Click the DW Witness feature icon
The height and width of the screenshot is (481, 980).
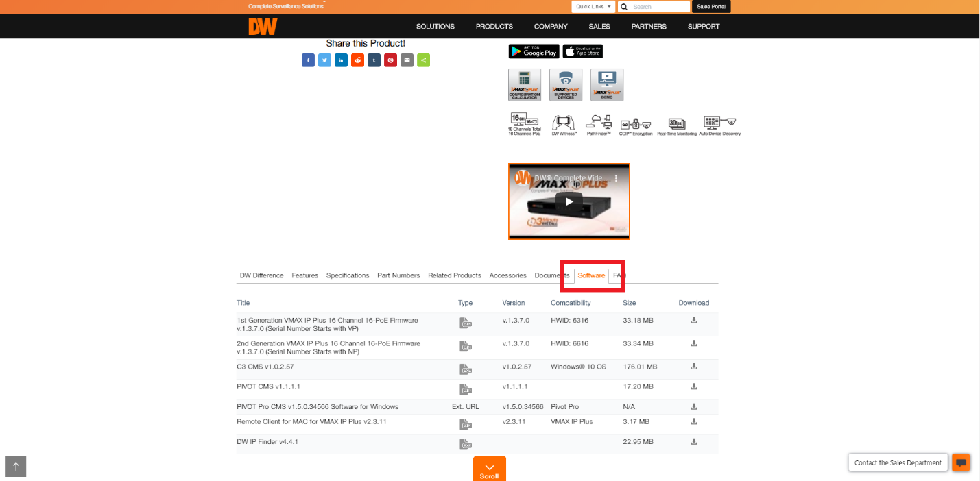[564, 124]
